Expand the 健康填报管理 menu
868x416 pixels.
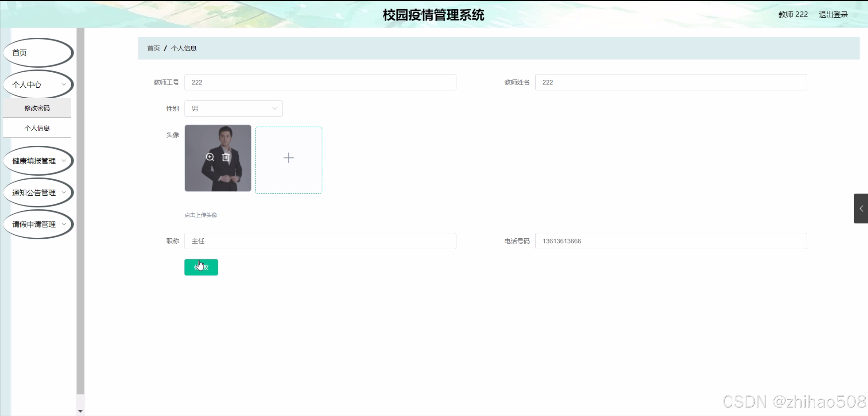click(38, 161)
